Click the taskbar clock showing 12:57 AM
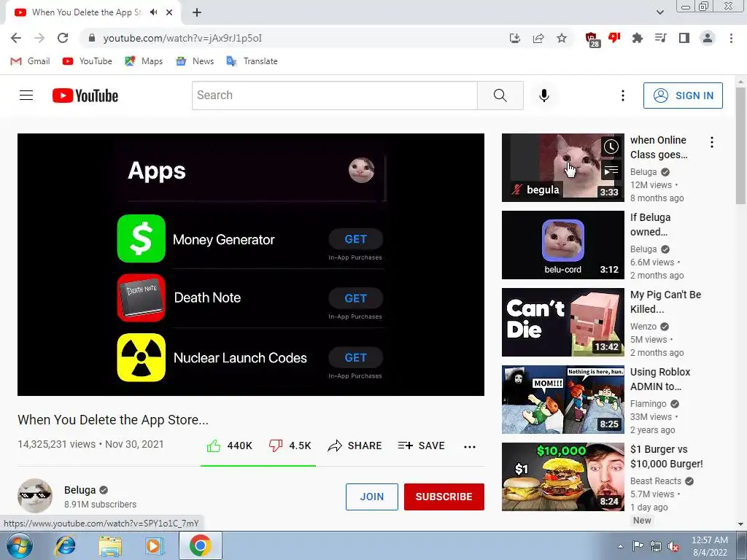Viewport: 747px width, 560px height. pyautogui.click(x=709, y=546)
